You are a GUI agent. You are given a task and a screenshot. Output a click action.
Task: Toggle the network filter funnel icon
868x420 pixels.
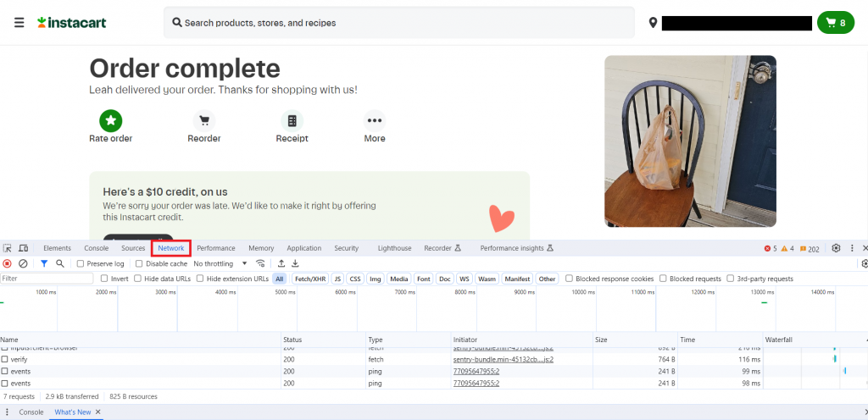pos(44,263)
